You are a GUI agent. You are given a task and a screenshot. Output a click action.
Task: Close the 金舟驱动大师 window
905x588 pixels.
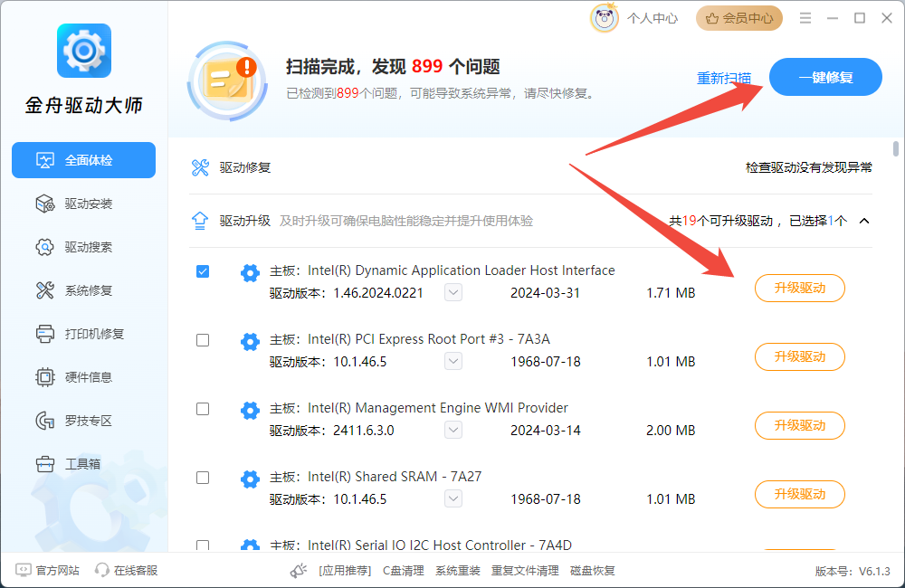(x=887, y=18)
